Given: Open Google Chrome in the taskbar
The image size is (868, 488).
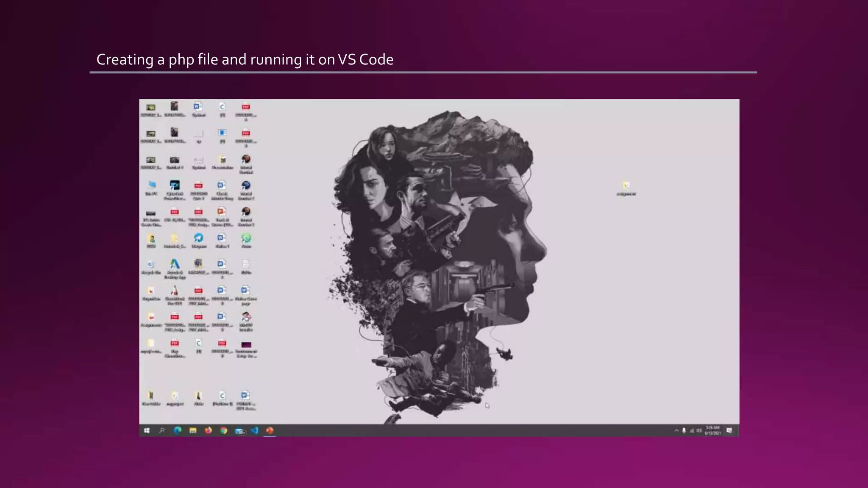Looking at the screenshot, I should pos(223,430).
